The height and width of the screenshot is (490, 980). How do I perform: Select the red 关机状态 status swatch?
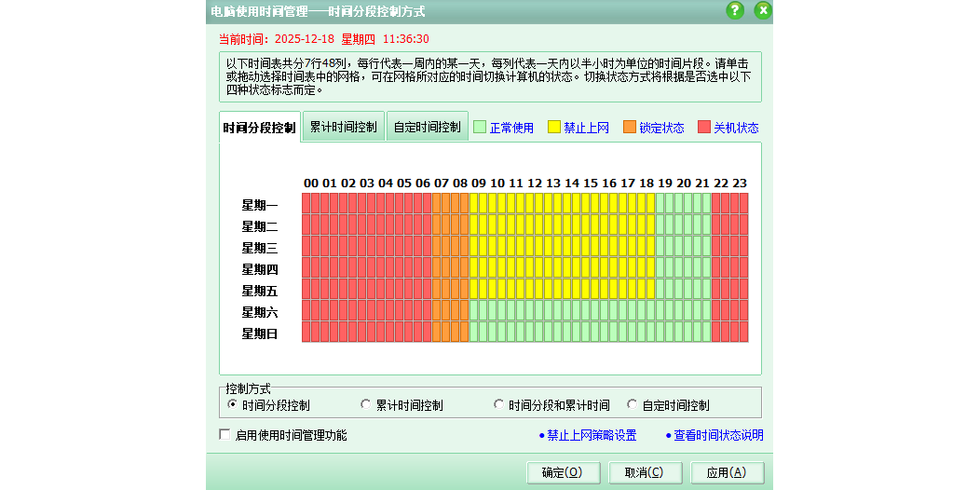pyautogui.click(x=704, y=128)
